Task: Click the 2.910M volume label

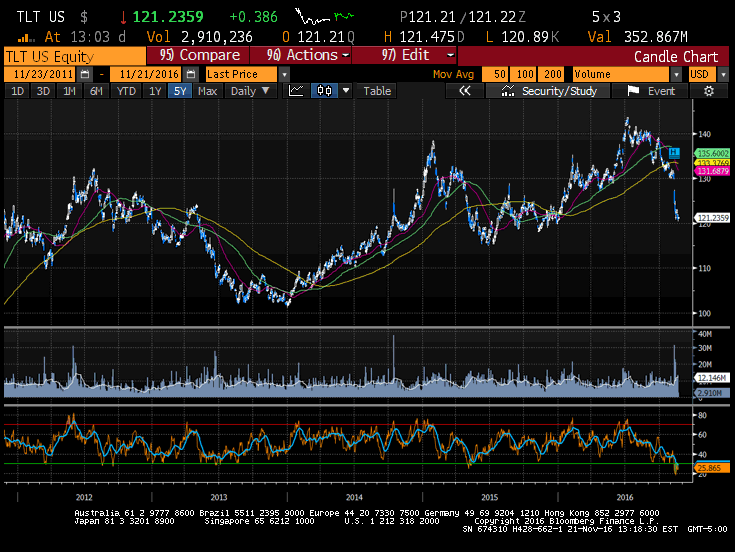Action: click(712, 393)
